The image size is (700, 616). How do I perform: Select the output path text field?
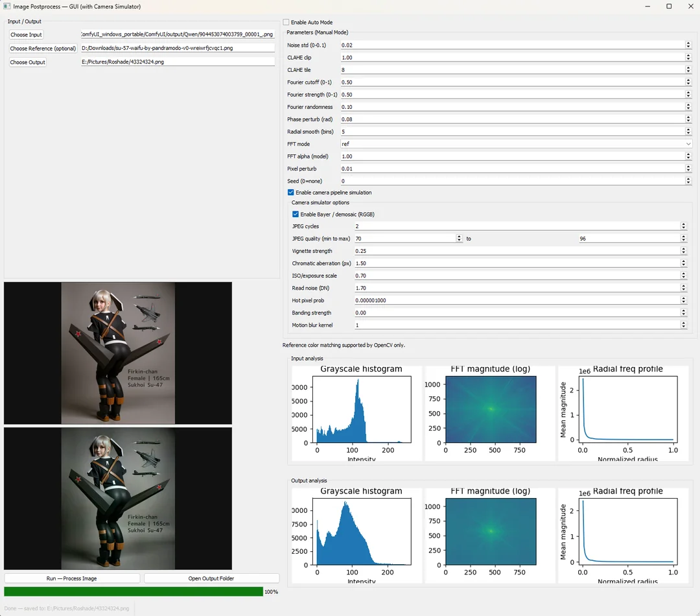(x=177, y=62)
